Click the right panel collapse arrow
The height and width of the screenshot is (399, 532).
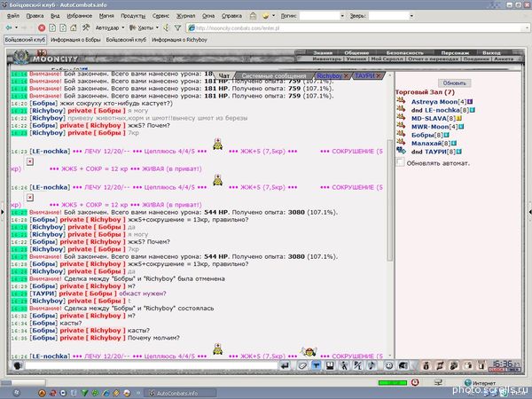click(x=529, y=212)
